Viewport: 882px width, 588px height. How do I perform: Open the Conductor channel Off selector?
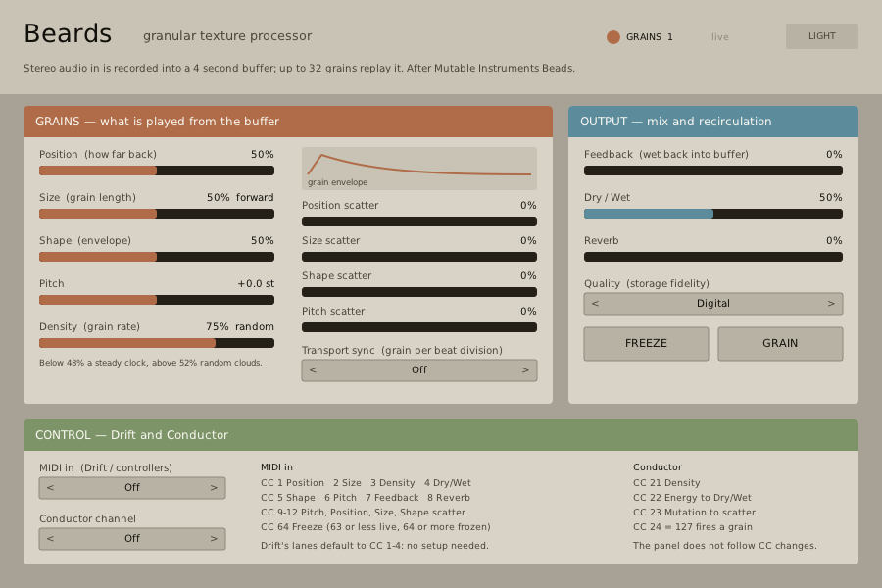(x=132, y=538)
